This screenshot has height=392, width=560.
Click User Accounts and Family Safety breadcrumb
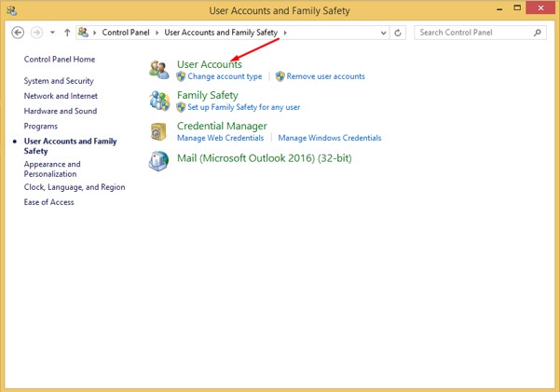221,33
